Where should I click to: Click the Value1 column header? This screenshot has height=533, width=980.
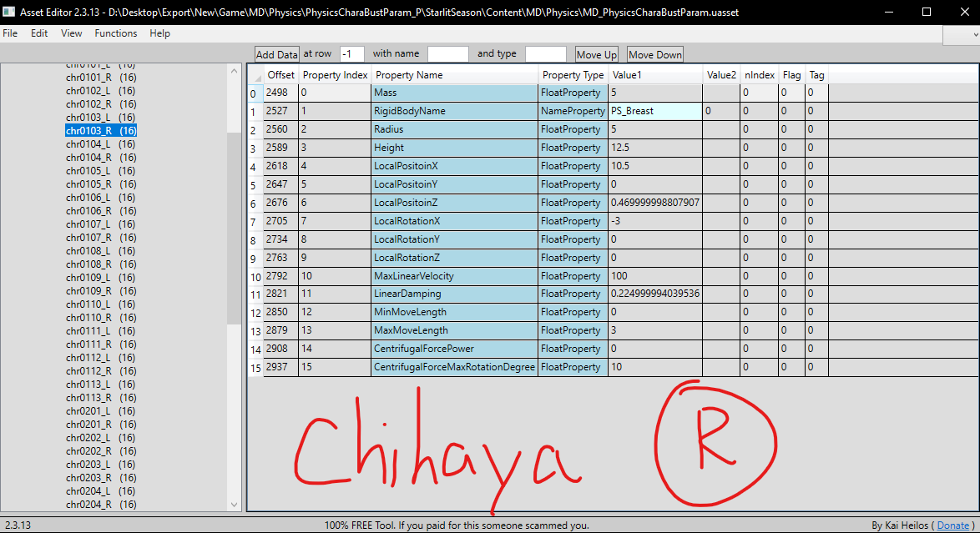(x=655, y=75)
